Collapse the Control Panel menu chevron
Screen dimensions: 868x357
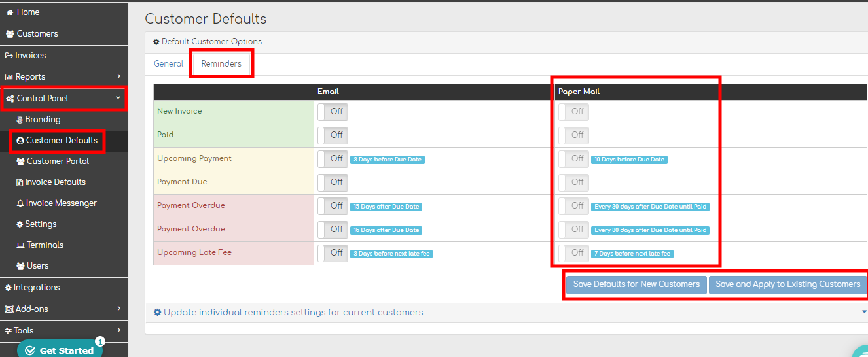[x=118, y=98]
